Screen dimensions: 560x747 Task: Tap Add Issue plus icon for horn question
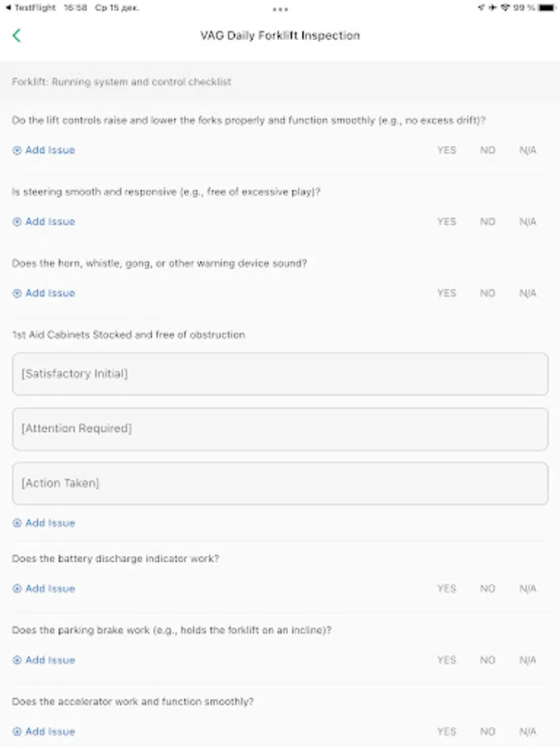18,293
